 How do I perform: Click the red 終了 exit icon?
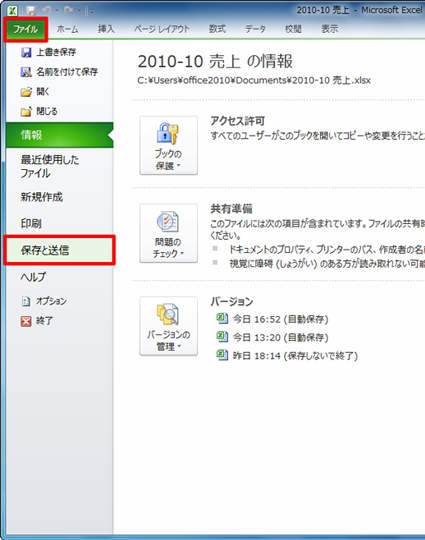pos(26,321)
